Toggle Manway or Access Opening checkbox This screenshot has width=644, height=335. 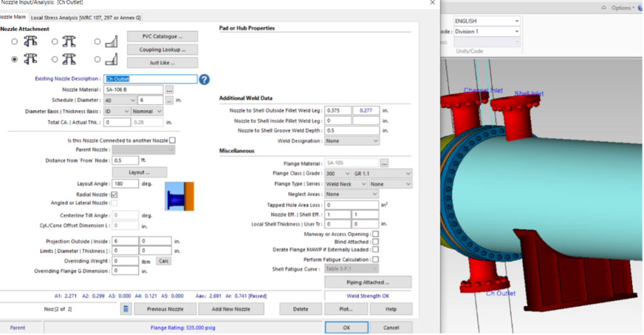tap(375, 234)
